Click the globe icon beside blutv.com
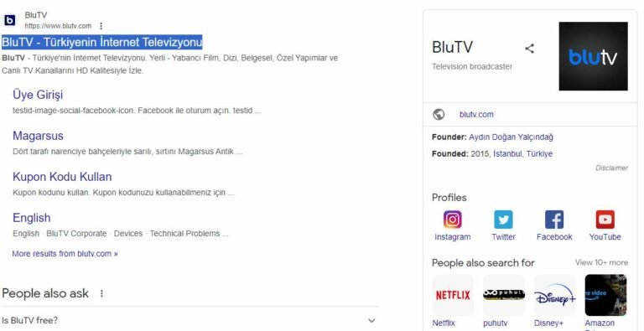This screenshot has height=331, width=644. pos(439,114)
